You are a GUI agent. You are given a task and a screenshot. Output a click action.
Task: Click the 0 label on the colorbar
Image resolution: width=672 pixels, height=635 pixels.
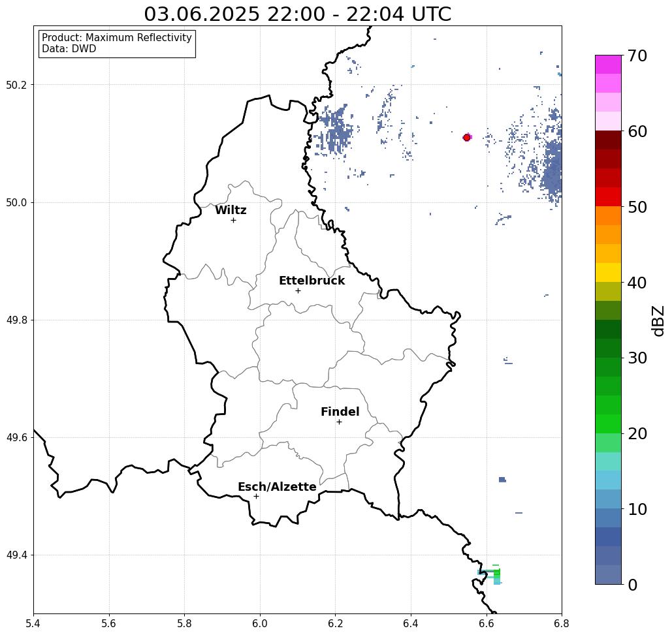633,585
